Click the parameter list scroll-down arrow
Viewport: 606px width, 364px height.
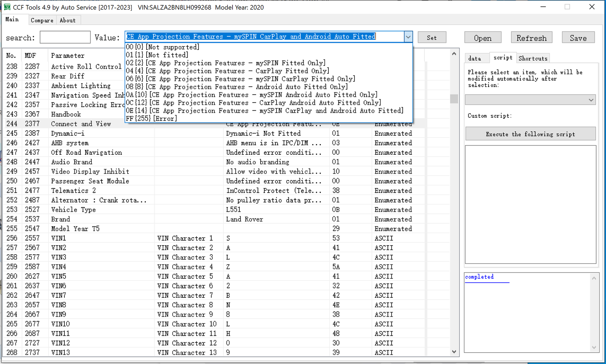pyautogui.click(x=454, y=352)
